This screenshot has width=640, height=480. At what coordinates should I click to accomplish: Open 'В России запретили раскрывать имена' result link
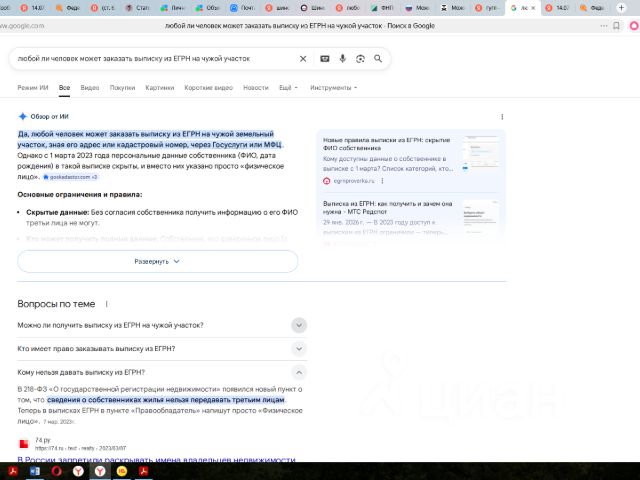pos(156,460)
